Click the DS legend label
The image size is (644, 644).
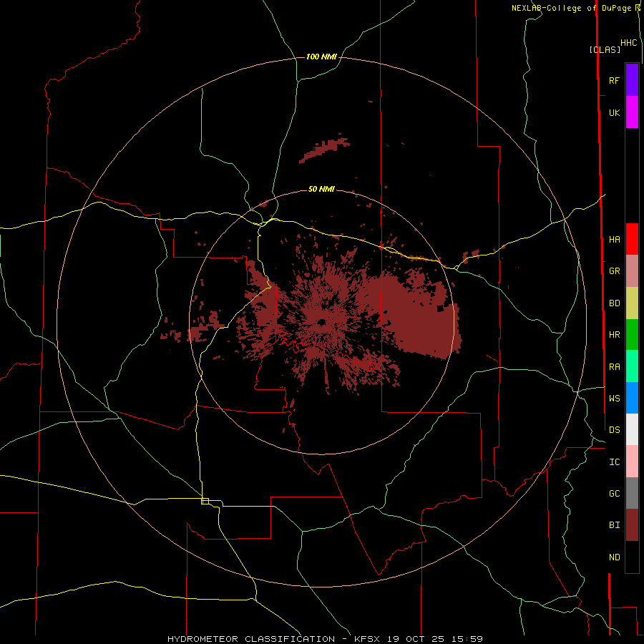coord(615,430)
